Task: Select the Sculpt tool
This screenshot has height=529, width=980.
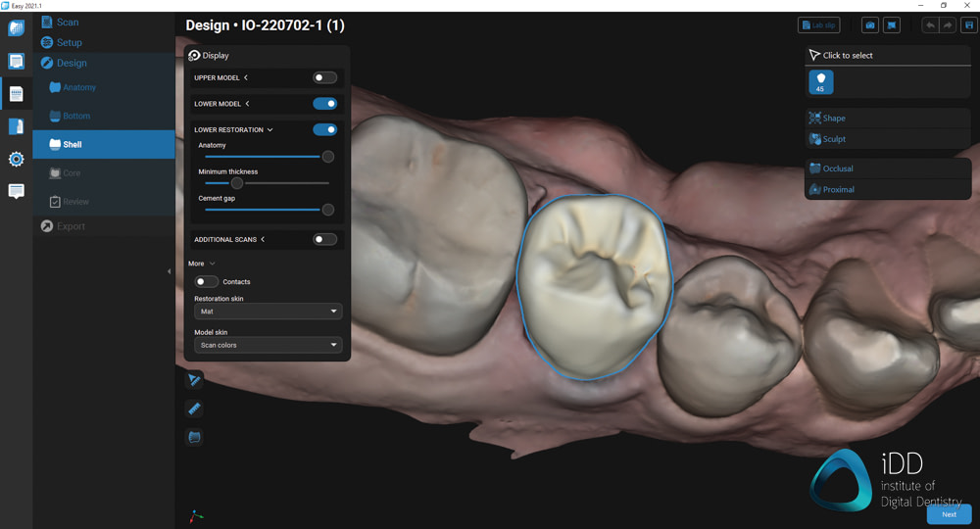Action: [x=833, y=139]
